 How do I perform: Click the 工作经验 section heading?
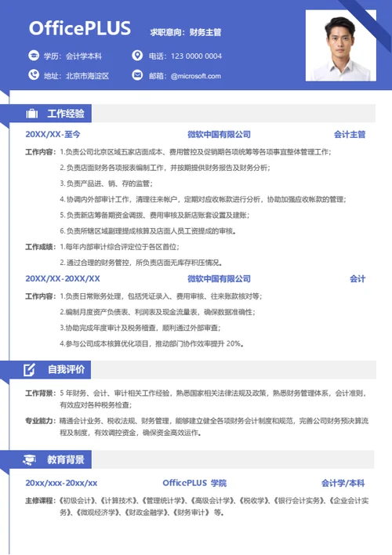(66, 114)
